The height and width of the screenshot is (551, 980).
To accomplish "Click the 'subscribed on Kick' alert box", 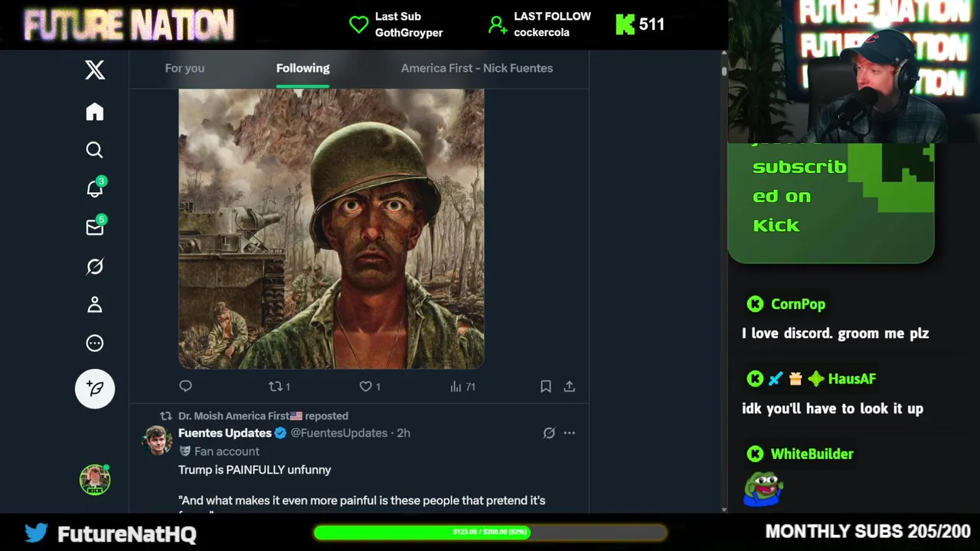I will pyautogui.click(x=831, y=203).
